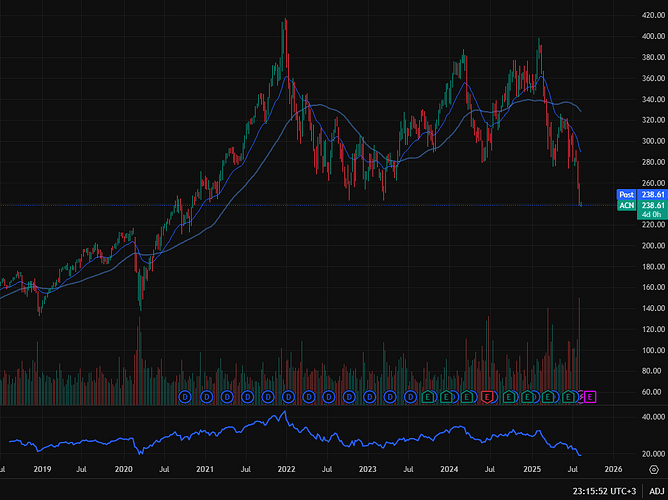The width and height of the screenshot is (668, 500).
Task: Click the 2020 label on time axis
Action: [x=123, y=468]
